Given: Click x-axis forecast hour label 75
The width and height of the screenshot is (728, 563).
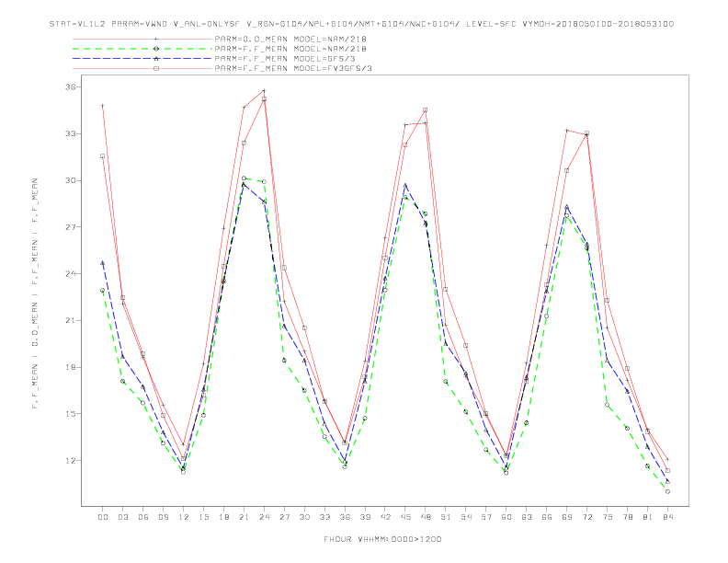Looking at the screenshot, I should (608, 517).
